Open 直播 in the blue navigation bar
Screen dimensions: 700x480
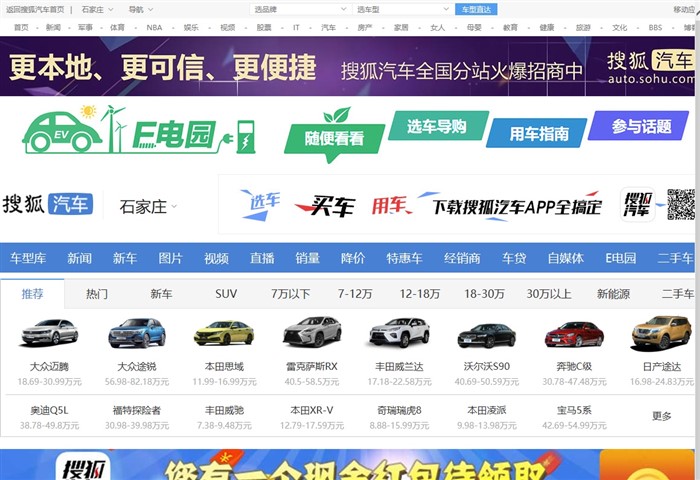coord(262,258)
